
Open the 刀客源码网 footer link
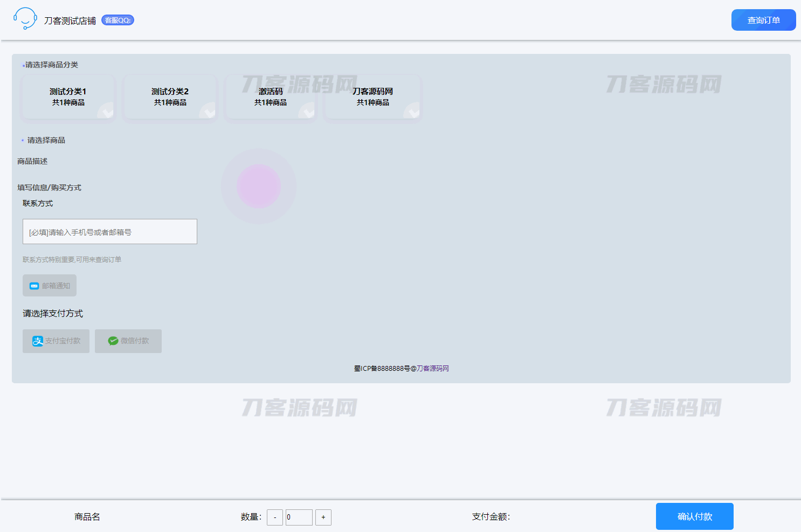[433, 369]
